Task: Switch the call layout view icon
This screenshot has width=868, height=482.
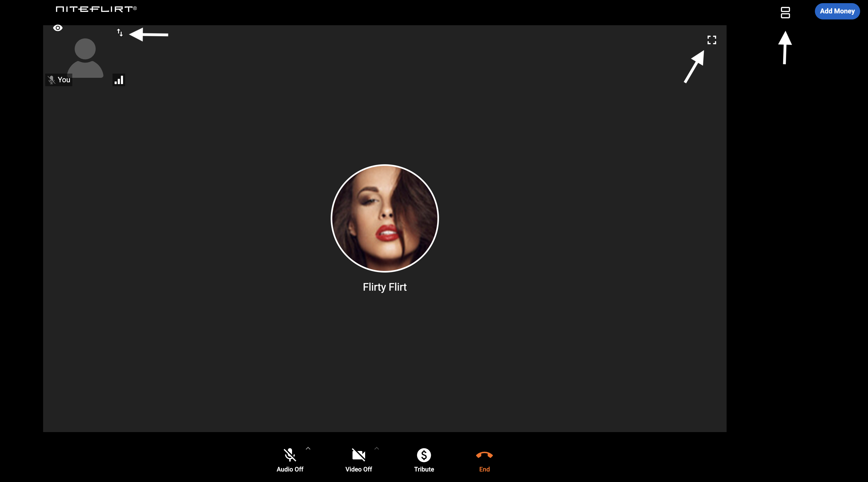Action: click(x=785, y=12)
